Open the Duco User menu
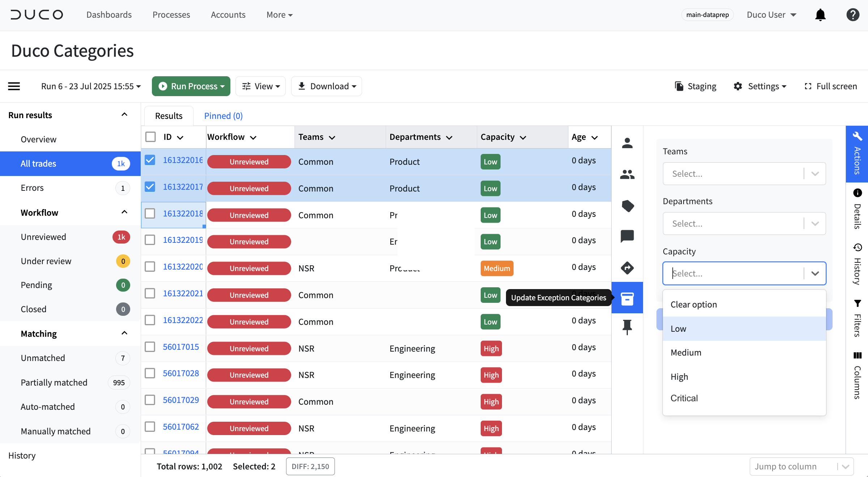868x477 pixels. pyautogui.click(x=771, y=15)
